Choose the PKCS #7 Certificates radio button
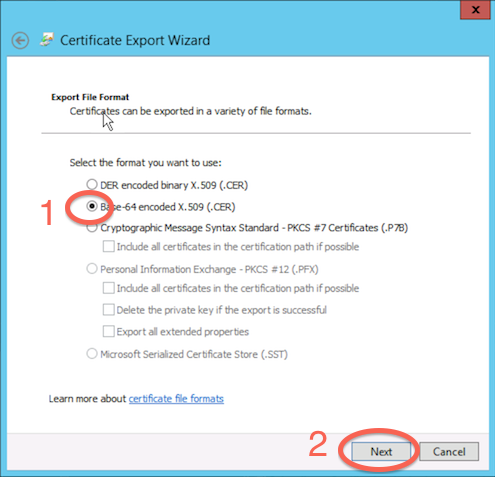This screenshot has height=477, width=495. [92, 227]
